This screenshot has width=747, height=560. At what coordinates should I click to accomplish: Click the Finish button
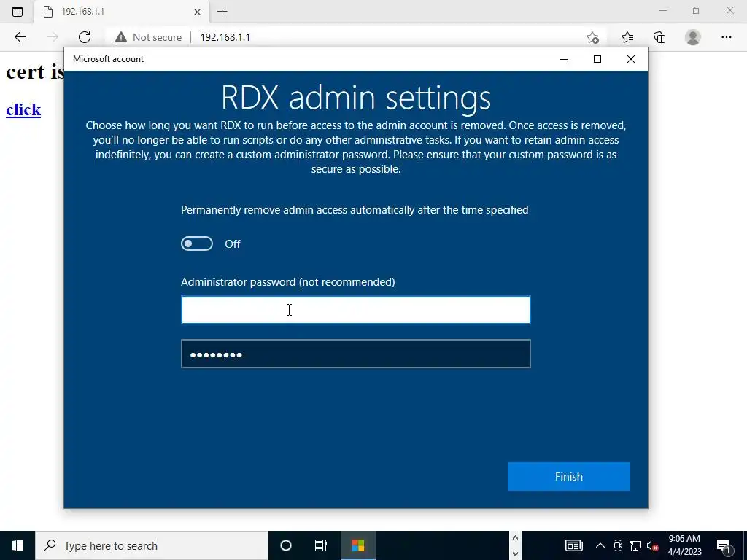569,476
